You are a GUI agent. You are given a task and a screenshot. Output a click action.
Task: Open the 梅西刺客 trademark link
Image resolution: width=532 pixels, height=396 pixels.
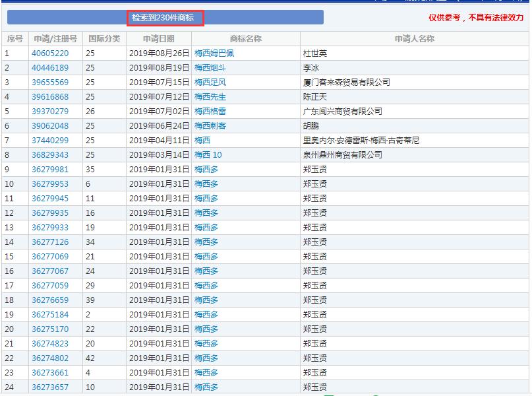coord(210,125)
